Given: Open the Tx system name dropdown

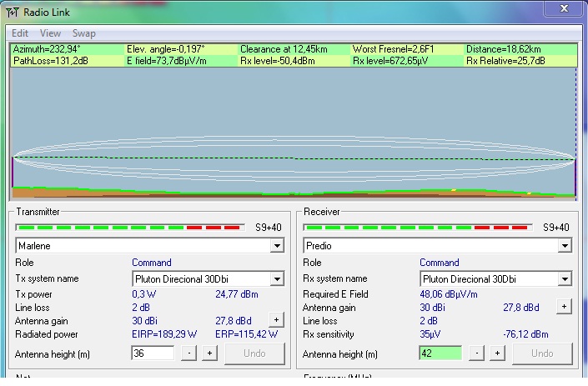Looking at the screenshot, I should point(277,278).
